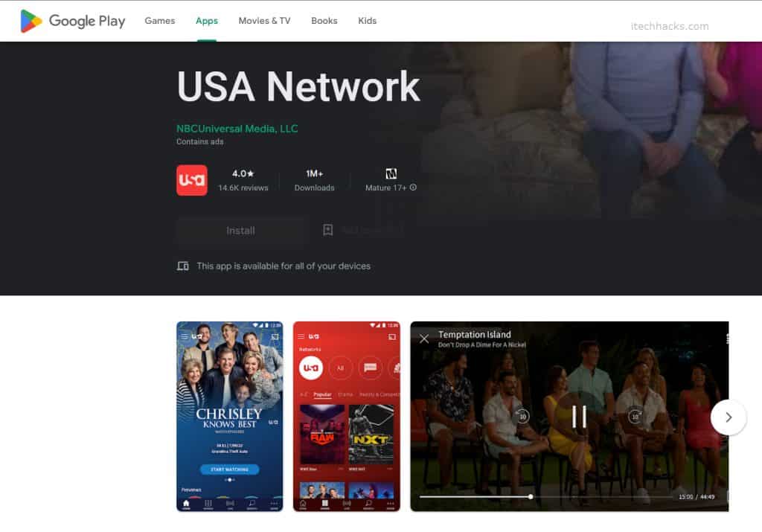This screenshot has height=532, width=762.
Task: Open the Books section
Action: (324, 21)
